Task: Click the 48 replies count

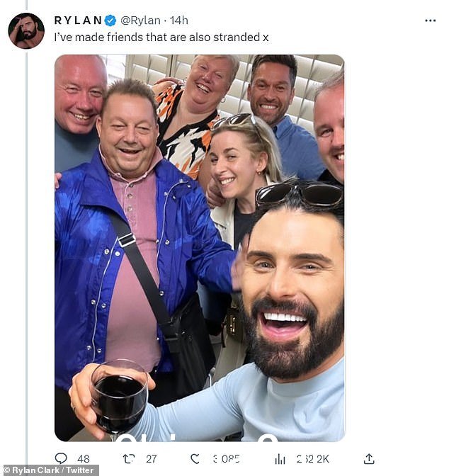Action: click(83, 459)
